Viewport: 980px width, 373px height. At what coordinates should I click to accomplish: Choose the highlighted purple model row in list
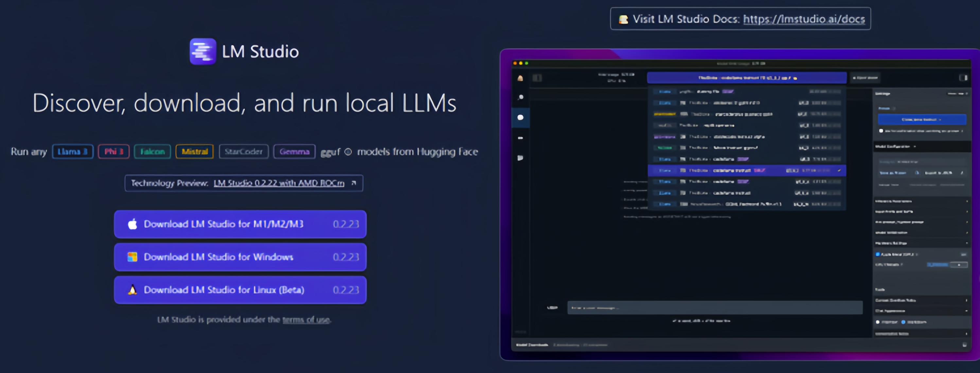[746, 170]
